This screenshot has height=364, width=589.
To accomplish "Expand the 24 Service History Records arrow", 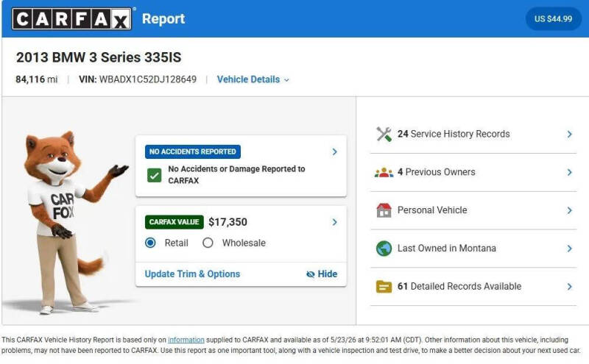I will click(569, 134).
